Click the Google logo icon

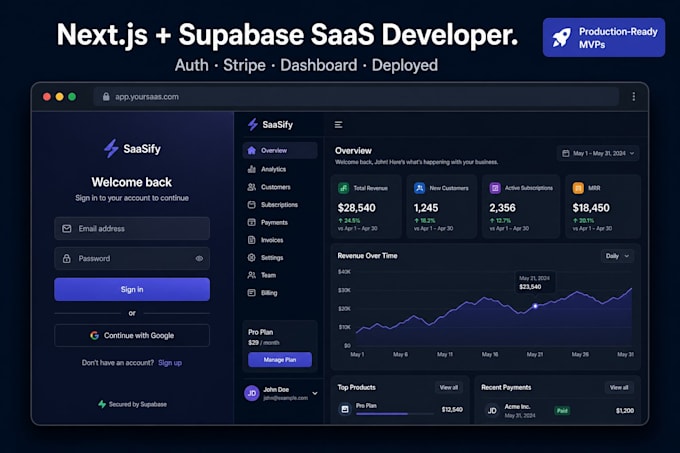94,335
